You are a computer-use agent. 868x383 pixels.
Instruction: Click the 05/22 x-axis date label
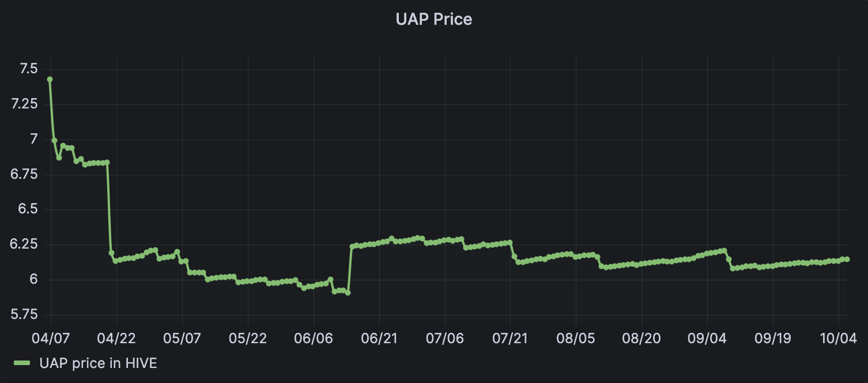[248, 338]
